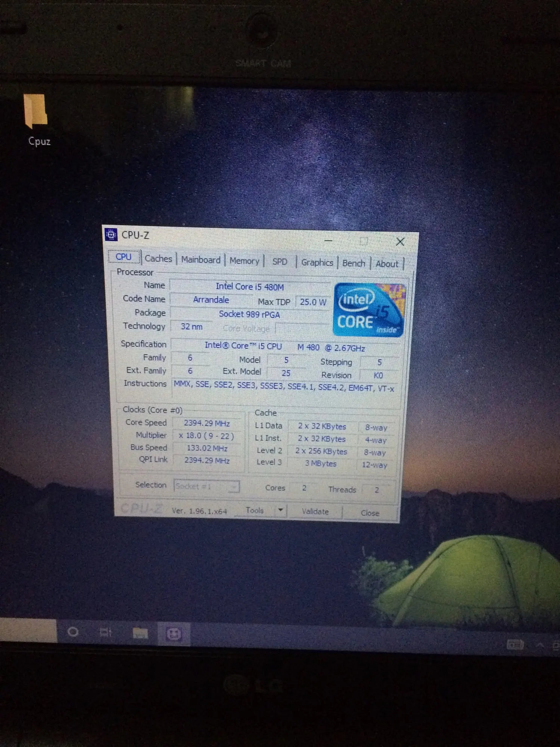Click the Core Speed value

coord(206,423)
